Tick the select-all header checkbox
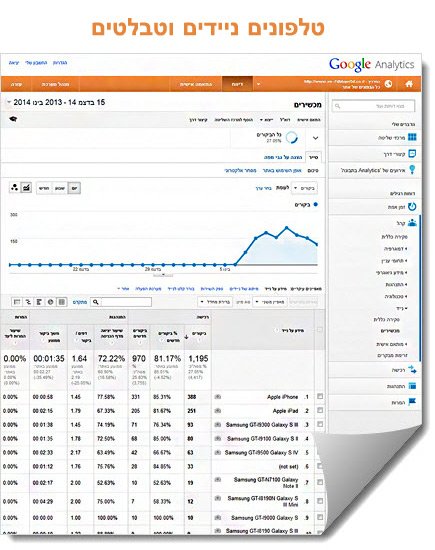Screen dimensions: 435x550 (x=320, y=330)
